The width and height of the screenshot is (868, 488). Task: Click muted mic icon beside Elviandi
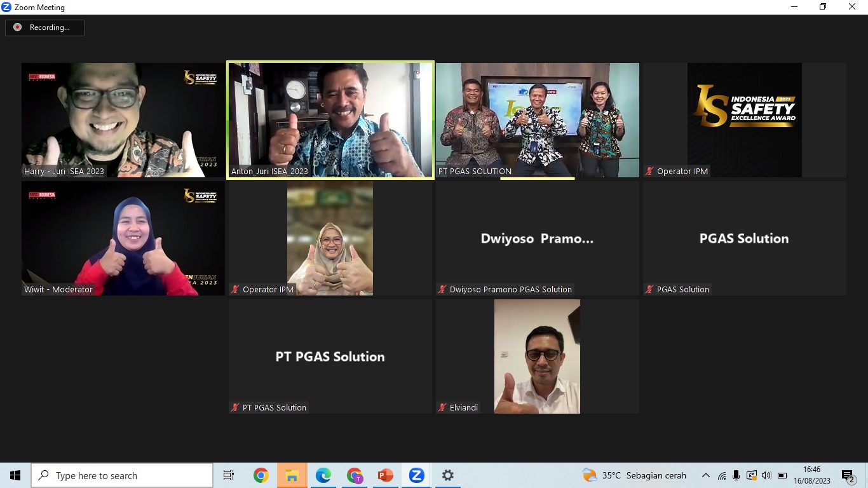[x=442, y=407]
